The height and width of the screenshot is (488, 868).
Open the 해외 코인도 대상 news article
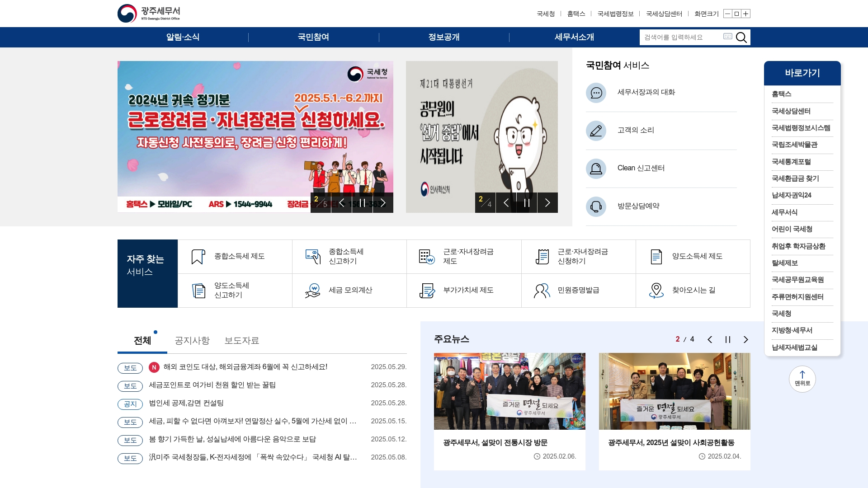(245, 367)
